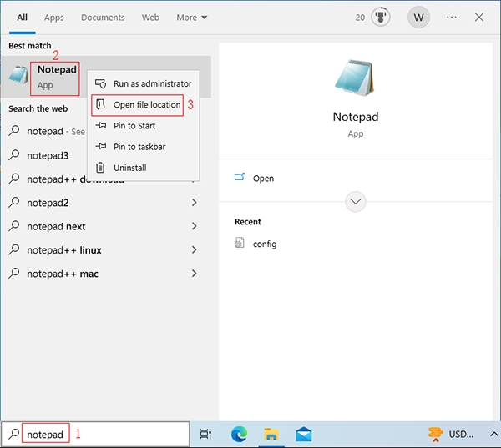Expand the notepad++ linux suggestion arrow

194,249
